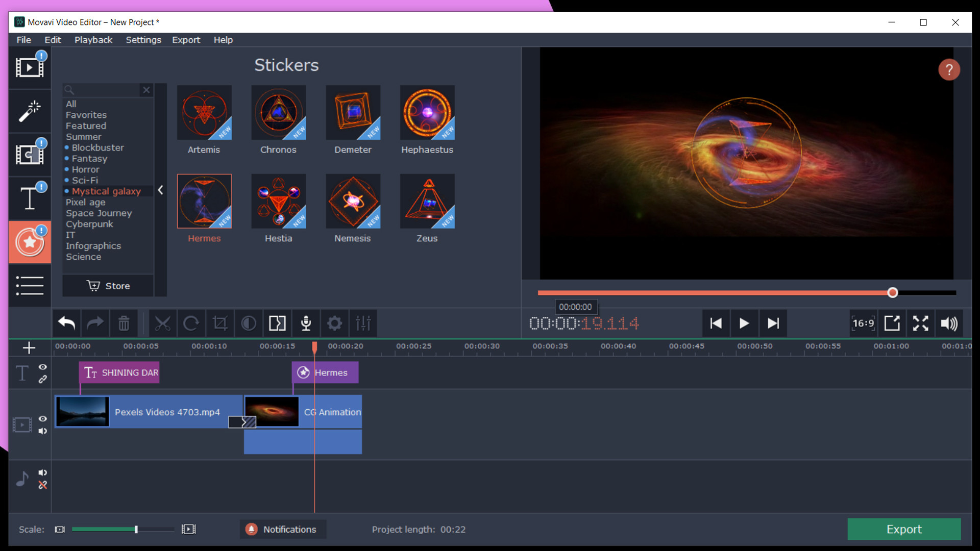This screenshot has width=980, height=551.
Task: Drag the timeline zoom scale slider
Action: pos(135,530)
